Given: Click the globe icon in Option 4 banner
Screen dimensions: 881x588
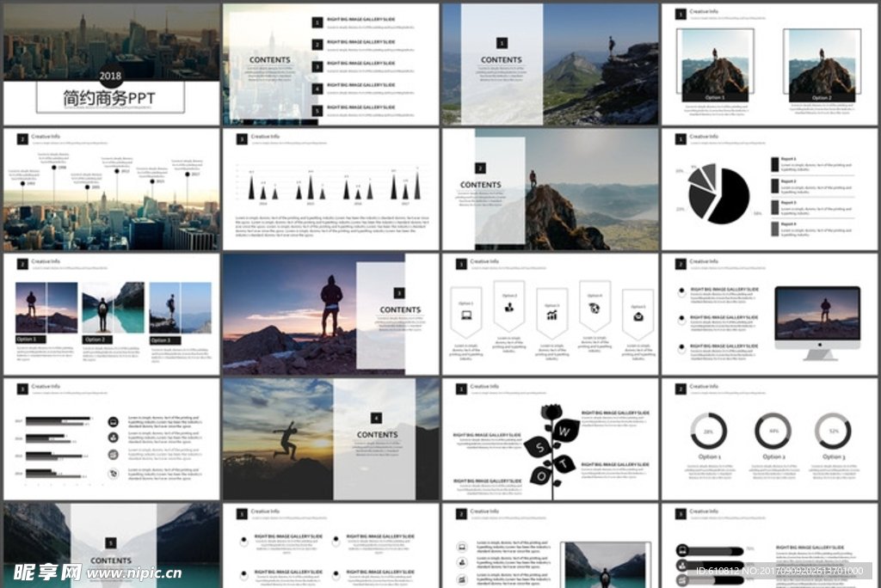Looking at the screenshot, I should coord(595,308).
